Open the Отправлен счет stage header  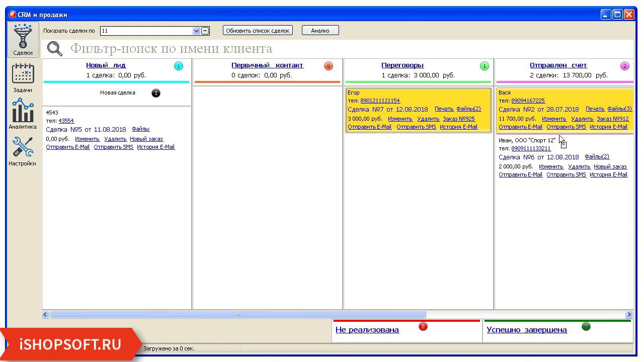[558, 65]
